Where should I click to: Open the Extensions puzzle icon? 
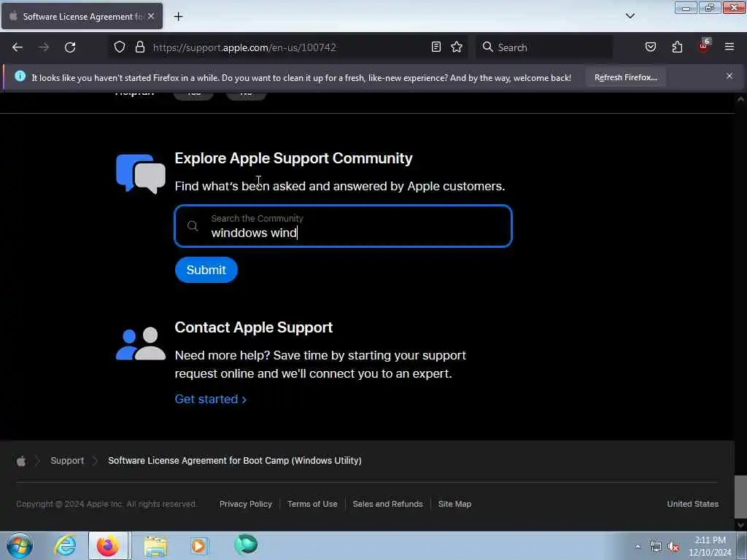(x=677, y=47)
